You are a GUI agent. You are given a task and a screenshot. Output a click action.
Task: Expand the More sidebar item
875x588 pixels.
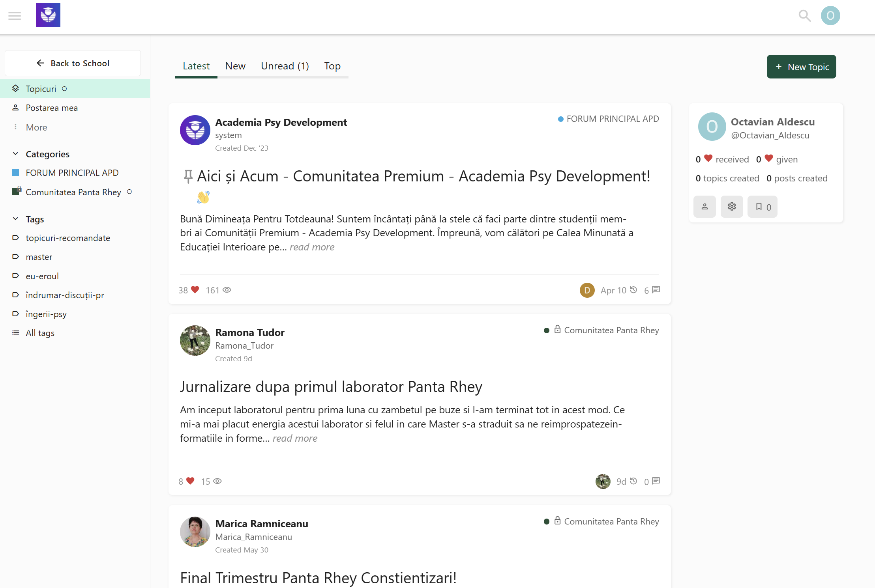[36, 127]
